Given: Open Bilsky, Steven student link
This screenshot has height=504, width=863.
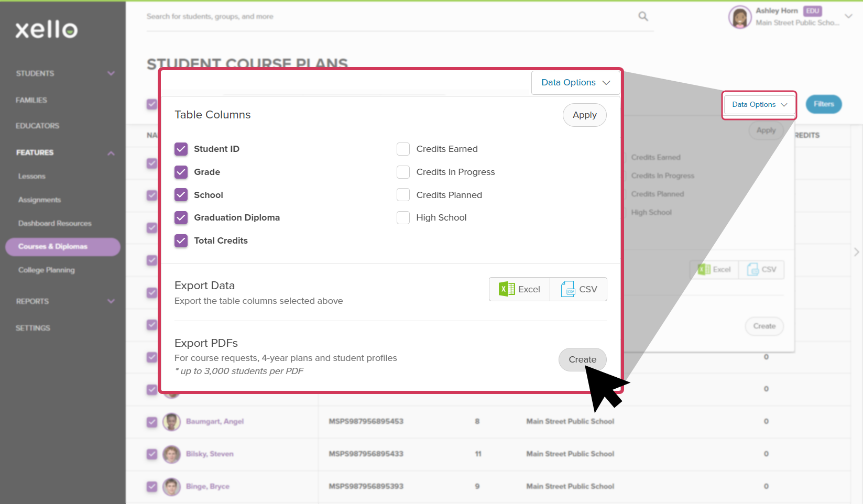Looking at the screenshot, I should click(x=210, y=454).
